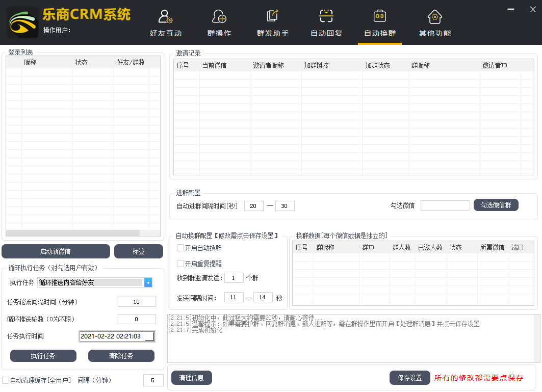Image resolution: width=542 pixels, height=392 pixels.
Task: Click the 已邀人数 column header
Action: click(430, 247)
